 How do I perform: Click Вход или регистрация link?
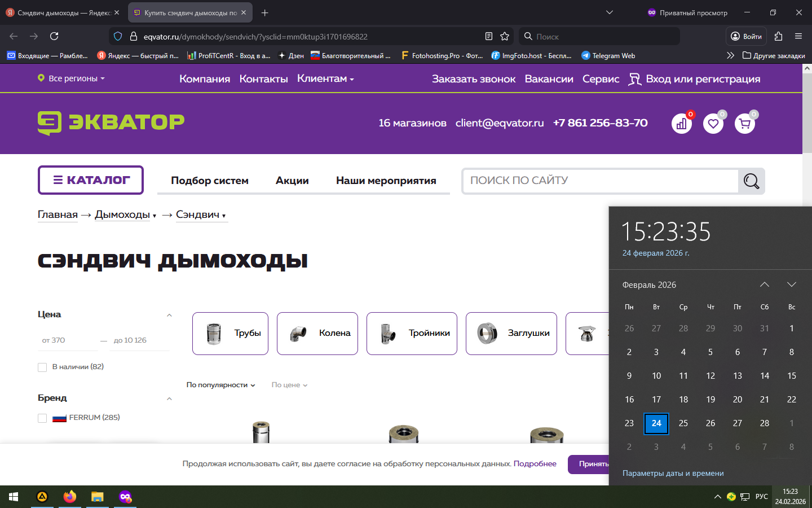(694, 79)
